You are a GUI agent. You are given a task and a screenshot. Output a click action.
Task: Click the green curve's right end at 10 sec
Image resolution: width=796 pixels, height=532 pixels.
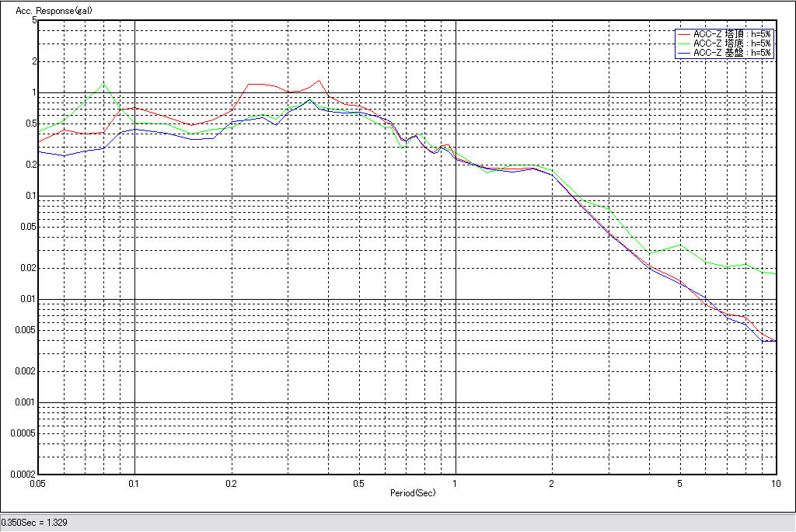[776, 274]
